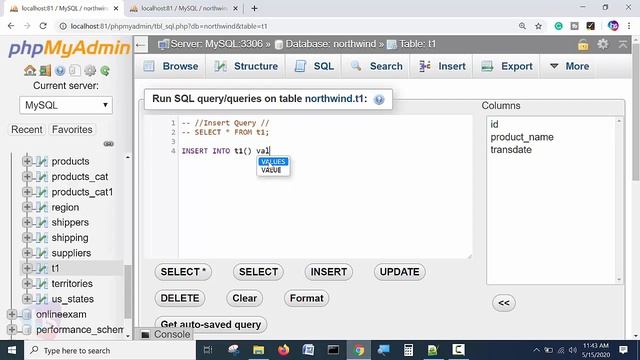Screen dimensions: 640x360
Task: Bookmark this page star icon
Action: (538, 26)
